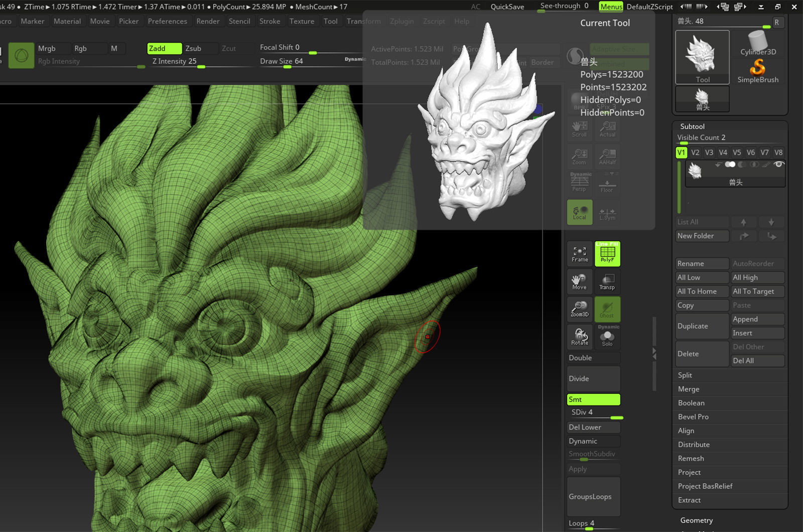The width and height of the screenshot is (803, 532).
Task: Open the Stroke menu
Action: coord(270,21)
